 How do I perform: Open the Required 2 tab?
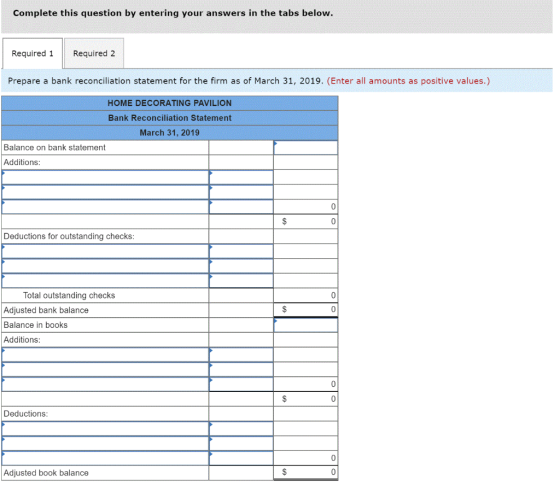click(94, 54)
